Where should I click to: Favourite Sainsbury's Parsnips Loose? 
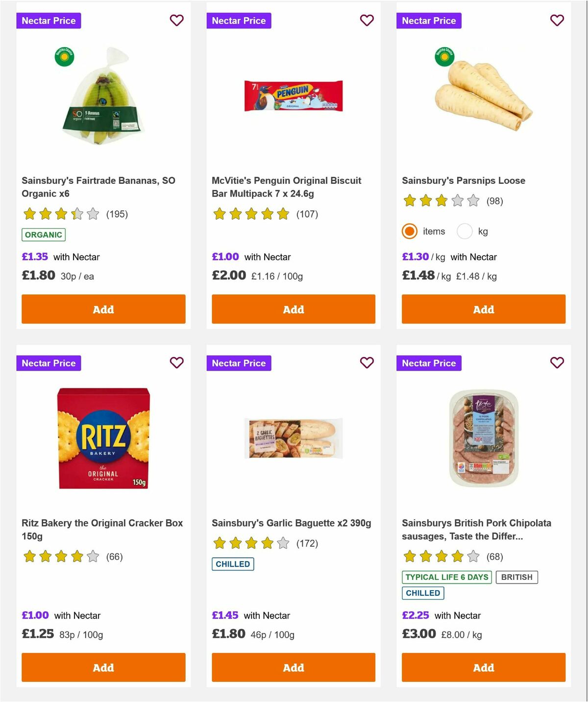tap(557, 21)
